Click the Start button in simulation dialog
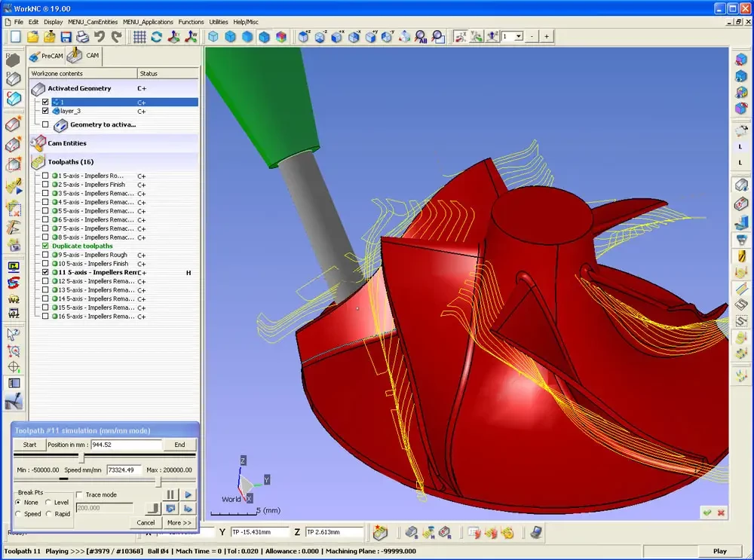 point(30,445)
